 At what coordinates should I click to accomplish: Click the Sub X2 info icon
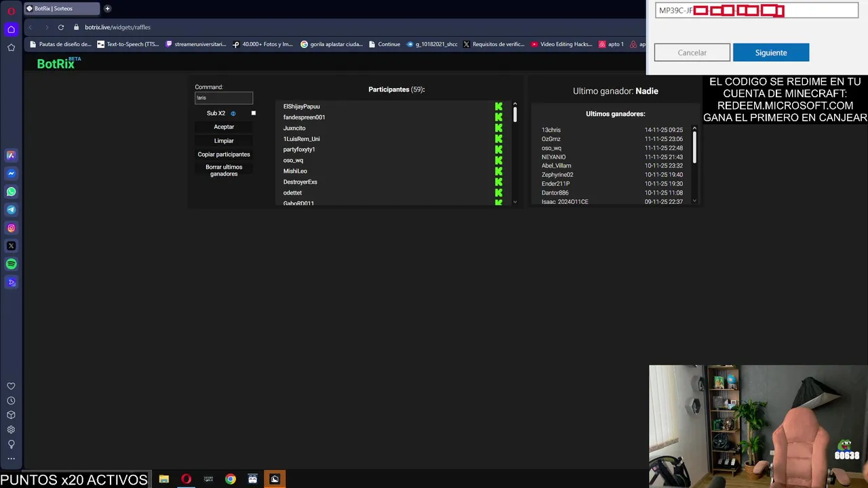(233, 114)
